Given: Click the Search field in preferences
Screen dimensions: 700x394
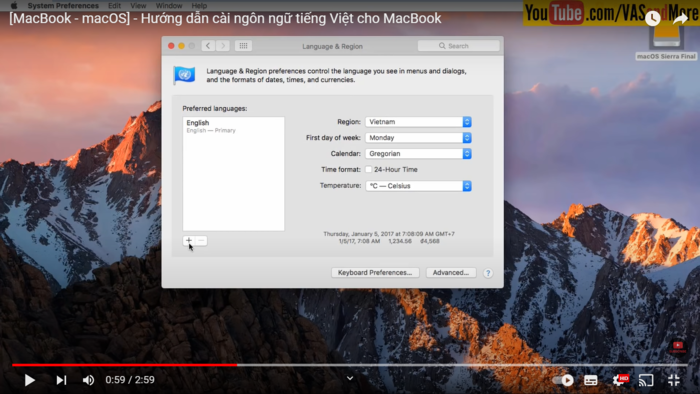Looking at the screenshot, I should click(x=458, y=46).
